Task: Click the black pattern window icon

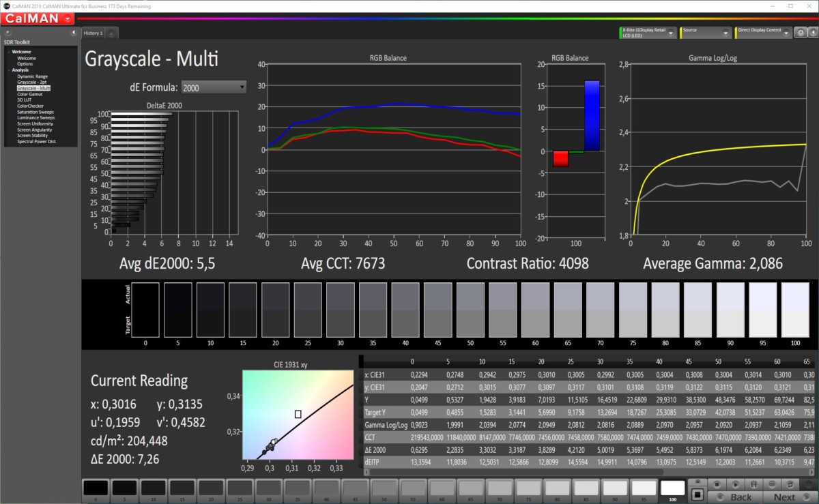Action: 698,495
